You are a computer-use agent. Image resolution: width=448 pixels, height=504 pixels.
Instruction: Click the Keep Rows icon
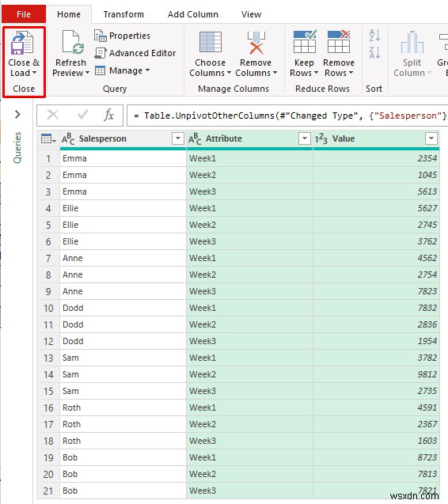coord(305,41)
